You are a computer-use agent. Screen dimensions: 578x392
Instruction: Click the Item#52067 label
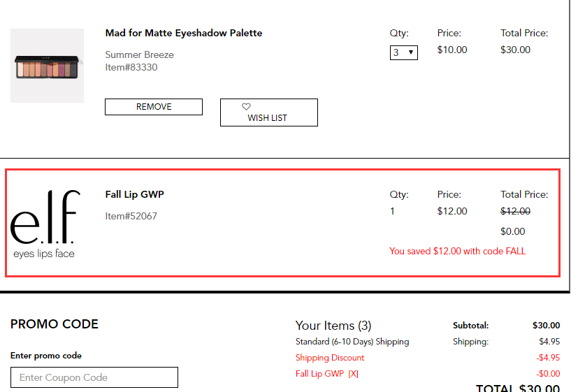click(131, 216)
